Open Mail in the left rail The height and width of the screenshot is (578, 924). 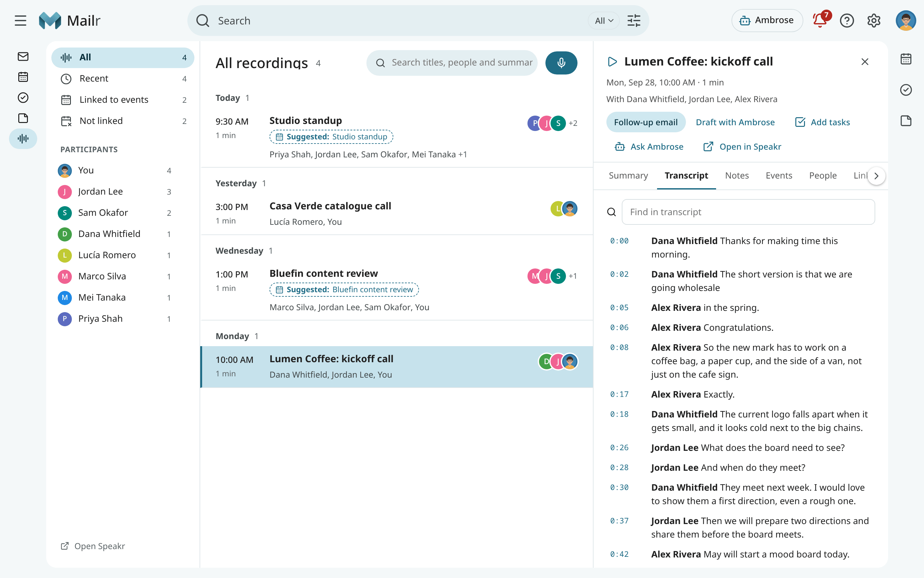pos(23,57)
